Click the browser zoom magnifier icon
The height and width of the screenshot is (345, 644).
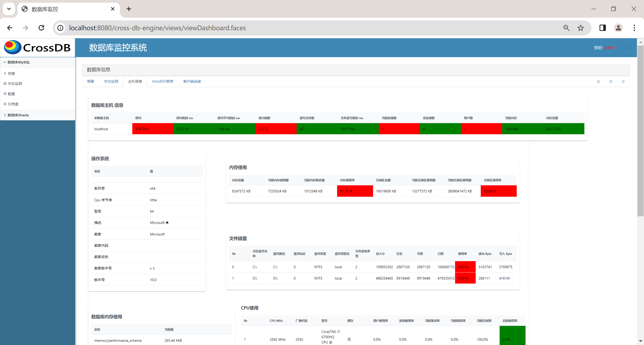[x=566, y=28]
